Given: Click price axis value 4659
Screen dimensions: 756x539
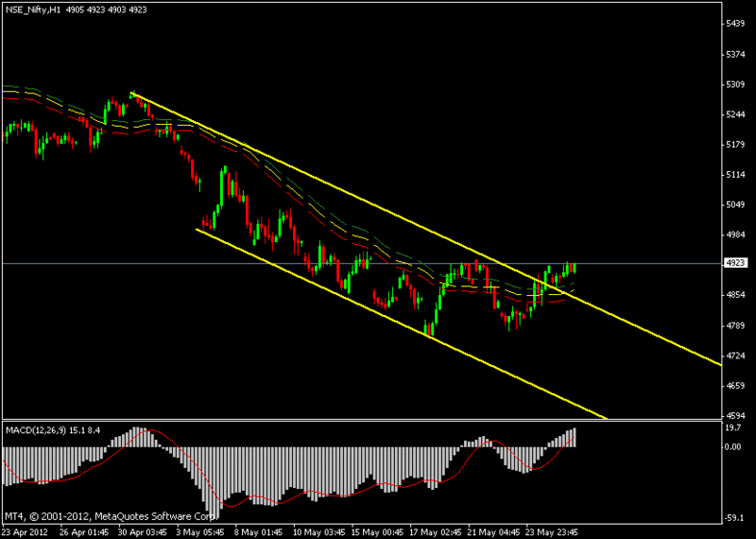Looking at the screenshot, I should pos(735,386).
